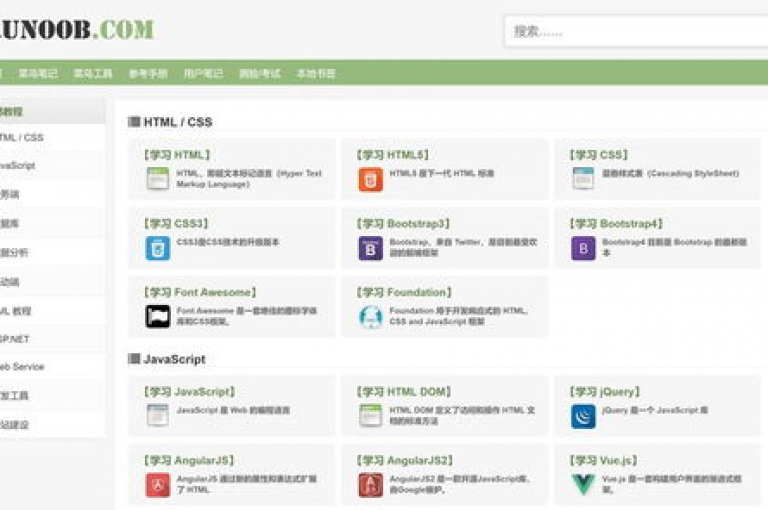Open the 【学习 Bootstrap3】 tutorial link
This screenshot has height=510, width=768.
[x=403, y=223]
